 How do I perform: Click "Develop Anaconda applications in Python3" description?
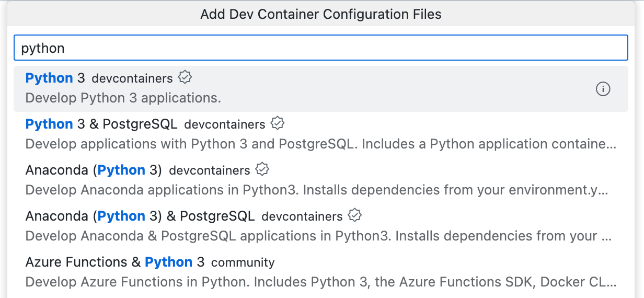(316, 190)
